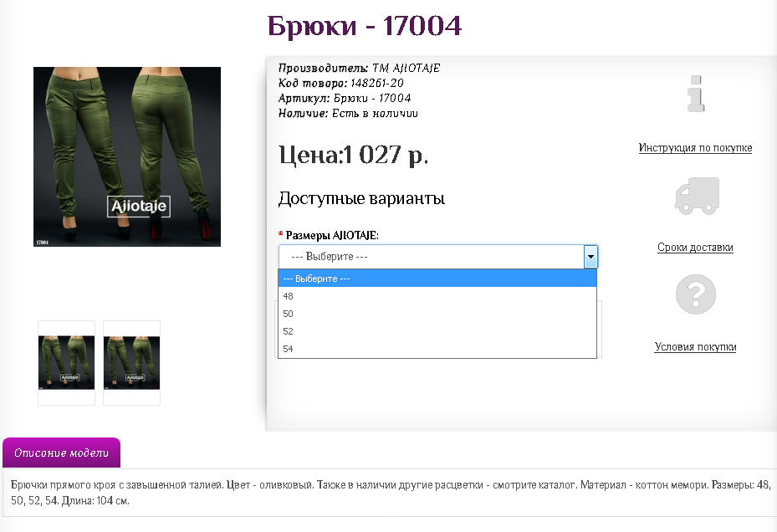Click the product description paragraph text
Image resolution: width=777 pixels, height=532 pixels.
coord(391,493)
